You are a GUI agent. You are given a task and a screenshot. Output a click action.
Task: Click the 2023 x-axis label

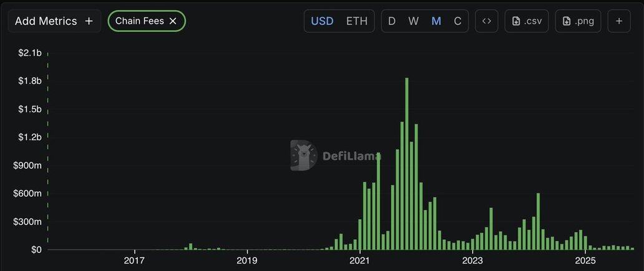pos(472,260)
